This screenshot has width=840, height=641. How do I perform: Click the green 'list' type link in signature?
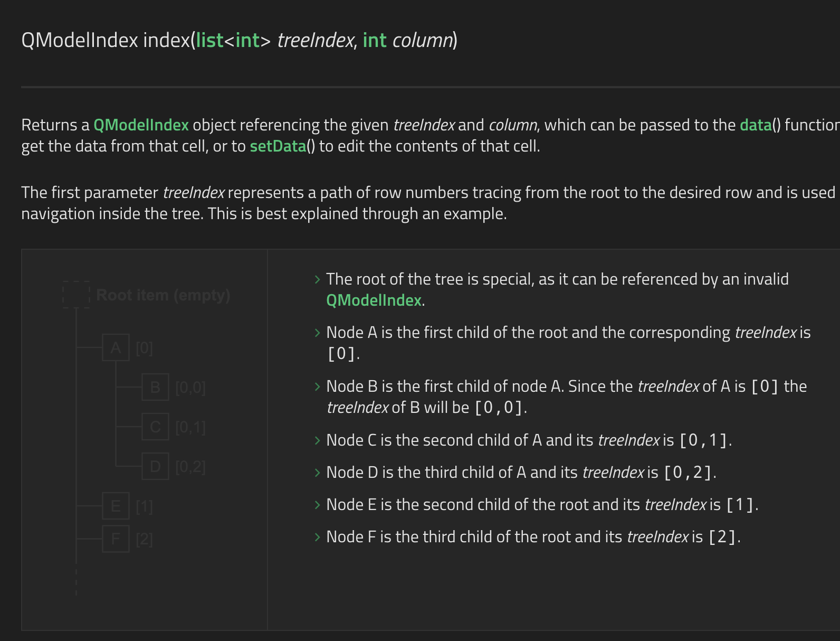coord(209,41)
